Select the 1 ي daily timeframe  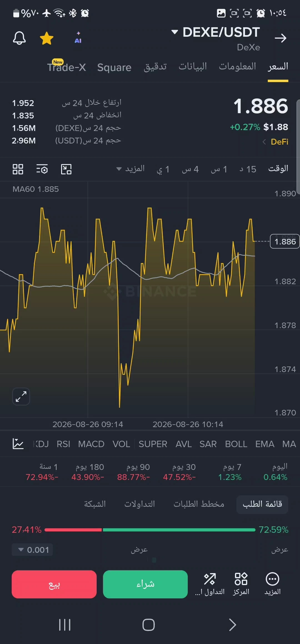point(163,169)
